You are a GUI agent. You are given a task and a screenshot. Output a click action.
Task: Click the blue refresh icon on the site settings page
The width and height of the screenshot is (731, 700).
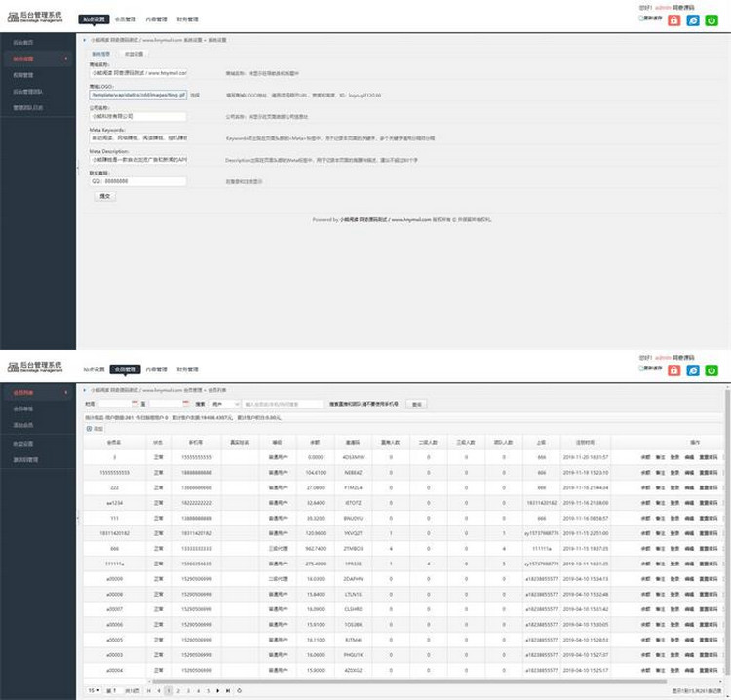693,20
